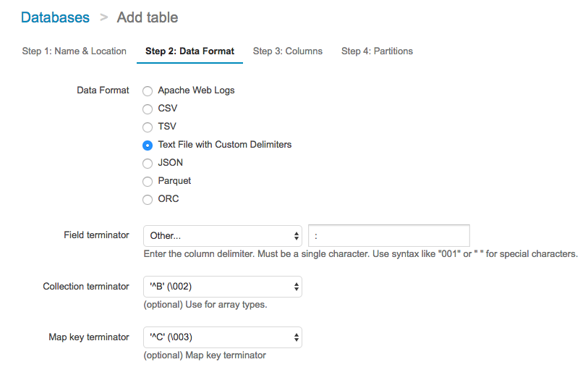Click the 'Map key terminator' label
Screen dimensions: 588x375
point(89,337)
